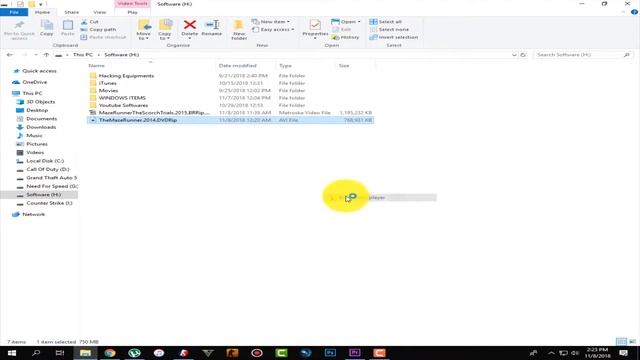This screenshot has width=640, height=360.
Task: Open Downloads in the navigation pane
Action: [x=41, y=127]
